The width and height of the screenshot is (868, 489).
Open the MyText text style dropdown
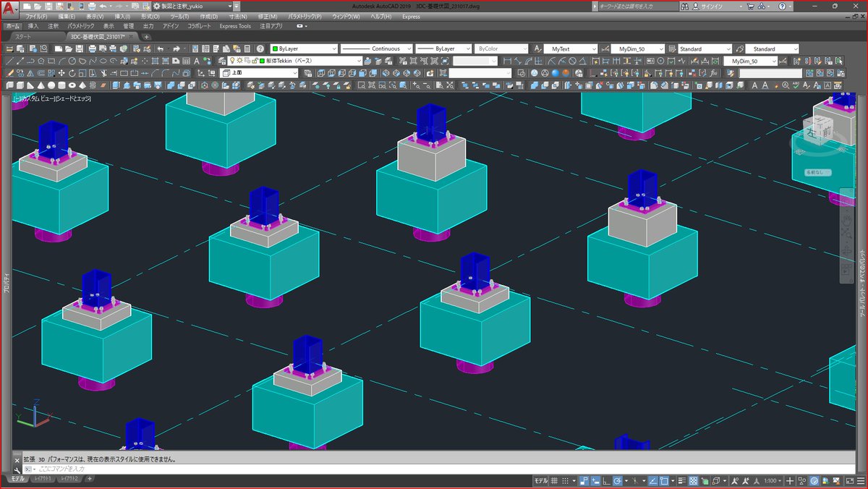pyautogui.click(x=570, y=48)
